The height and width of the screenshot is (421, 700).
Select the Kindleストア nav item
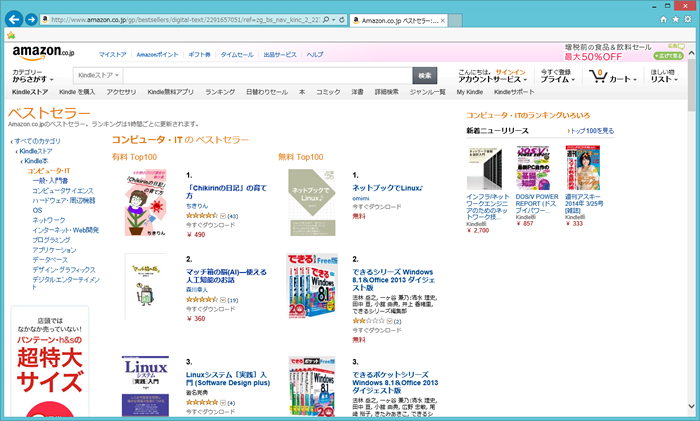pos(30,92)
